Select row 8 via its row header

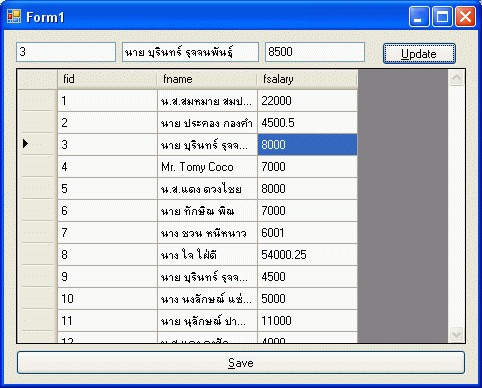pos(37,255)
